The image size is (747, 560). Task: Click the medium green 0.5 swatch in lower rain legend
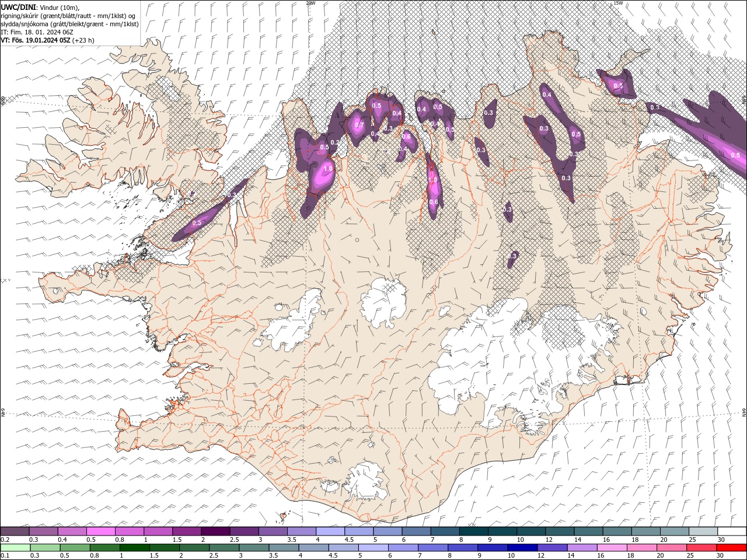tap(75, 548)
